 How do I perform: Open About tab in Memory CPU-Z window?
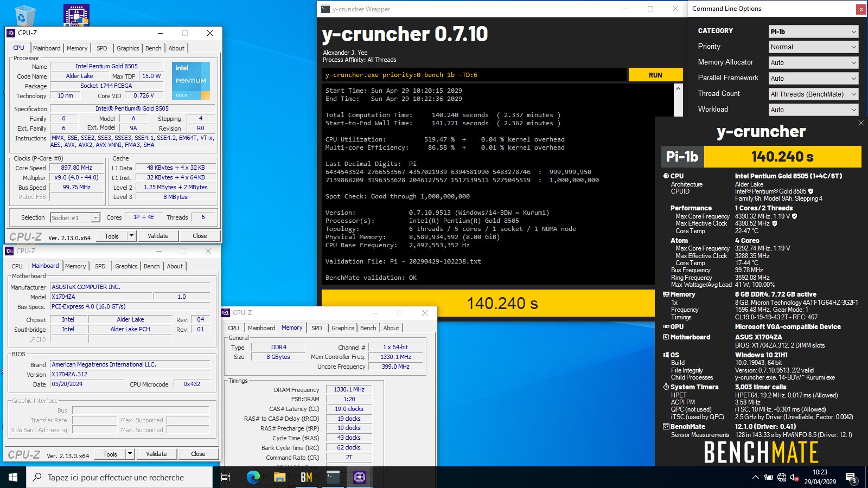coord(392,328)
